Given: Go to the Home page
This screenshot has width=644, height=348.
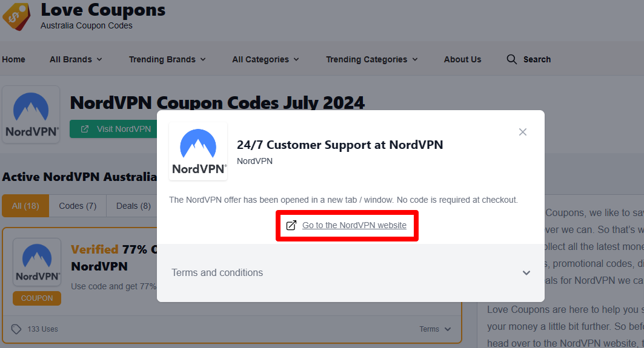Looking at the screenshot, I should point(13,59).
